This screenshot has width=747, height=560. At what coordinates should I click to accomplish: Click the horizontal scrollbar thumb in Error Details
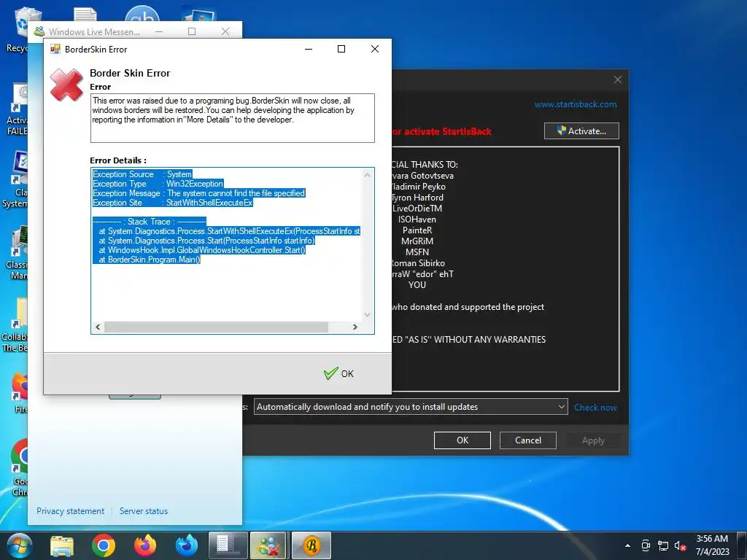click(x=216, y=327)
